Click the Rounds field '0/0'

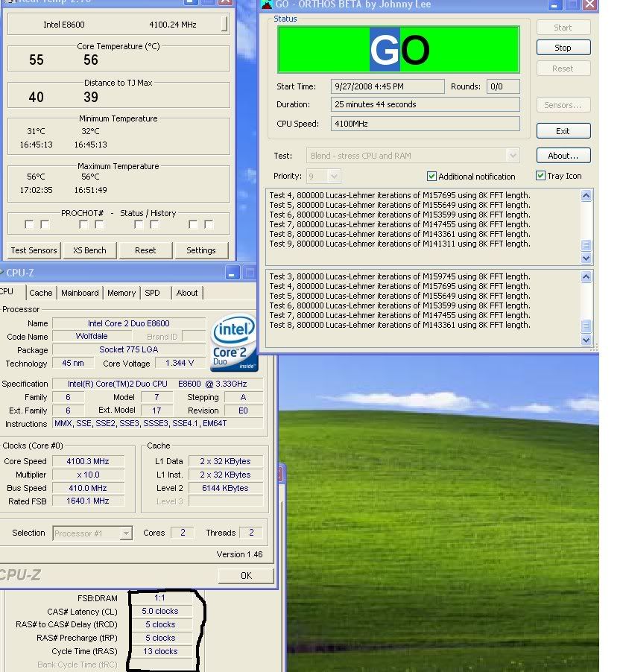tap(503, 86)
